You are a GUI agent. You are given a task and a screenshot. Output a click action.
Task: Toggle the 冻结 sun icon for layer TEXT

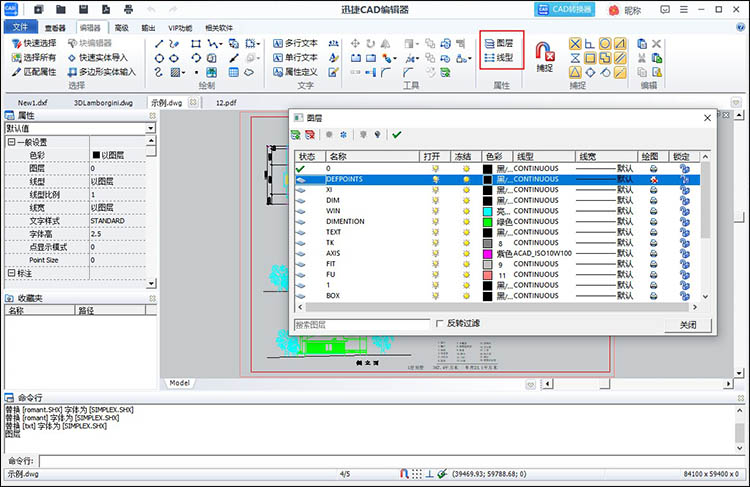click(x=466, y=232)
